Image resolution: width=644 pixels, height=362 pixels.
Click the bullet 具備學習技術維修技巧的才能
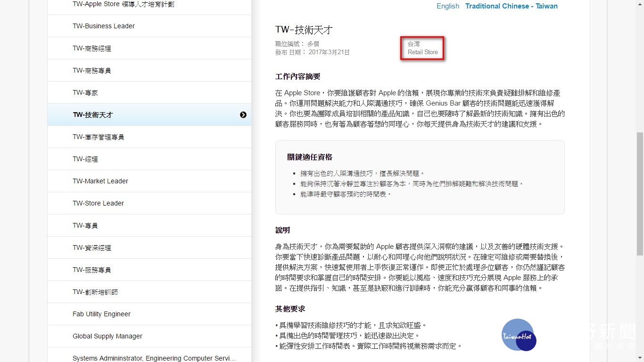click(x=351, y=325)
